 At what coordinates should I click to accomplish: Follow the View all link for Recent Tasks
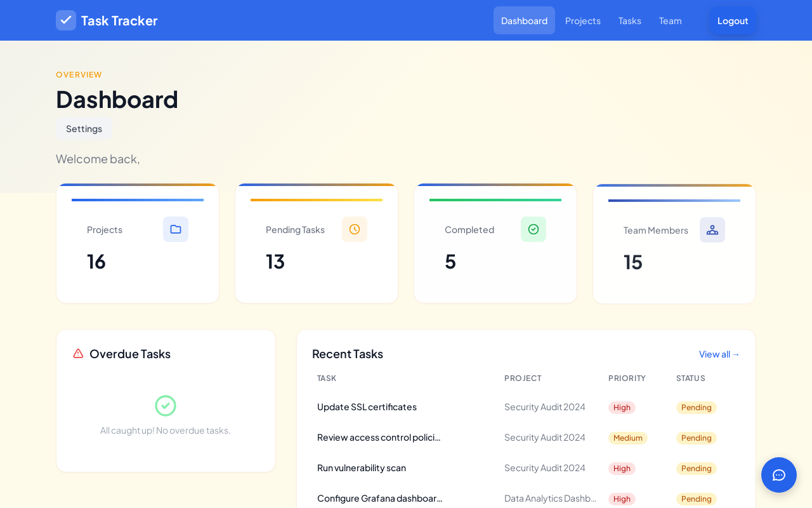pyautogui.click(x=719, y=354)
